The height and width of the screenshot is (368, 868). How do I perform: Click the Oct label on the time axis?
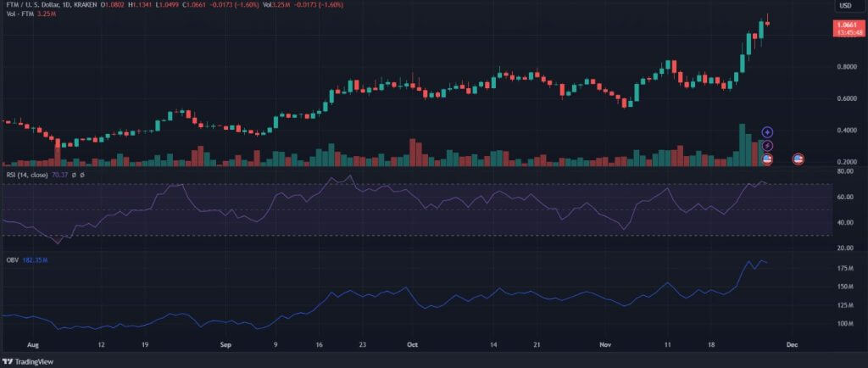pos(412,344)
